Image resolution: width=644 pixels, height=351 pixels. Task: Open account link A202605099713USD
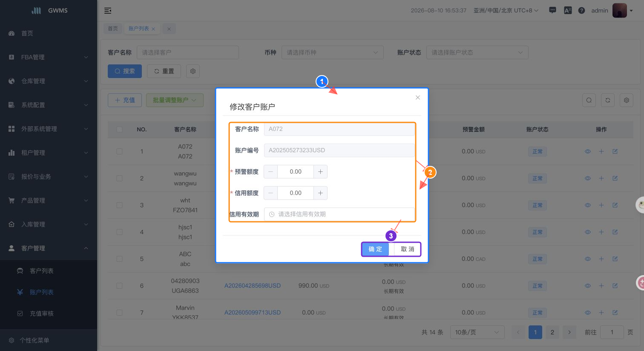[253, 313]
